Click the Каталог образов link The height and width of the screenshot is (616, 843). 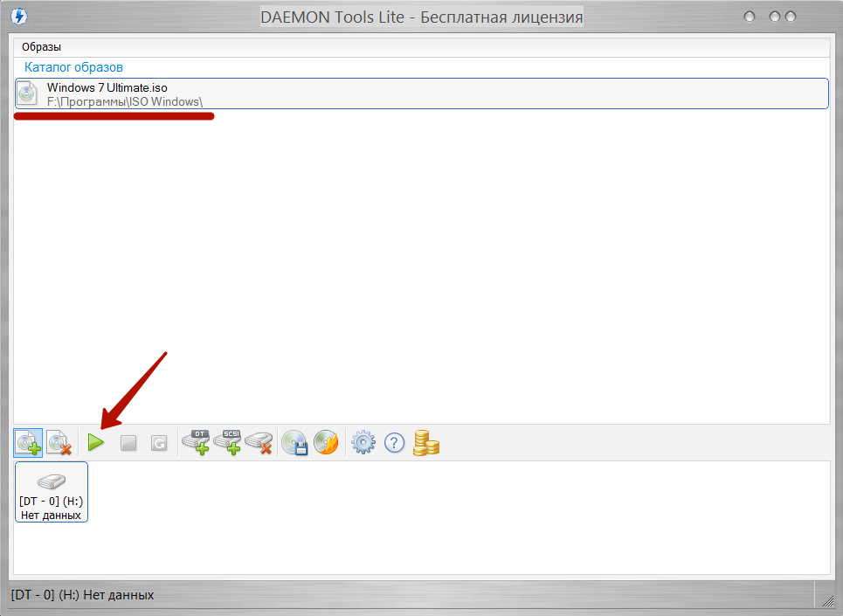(73, 67)
